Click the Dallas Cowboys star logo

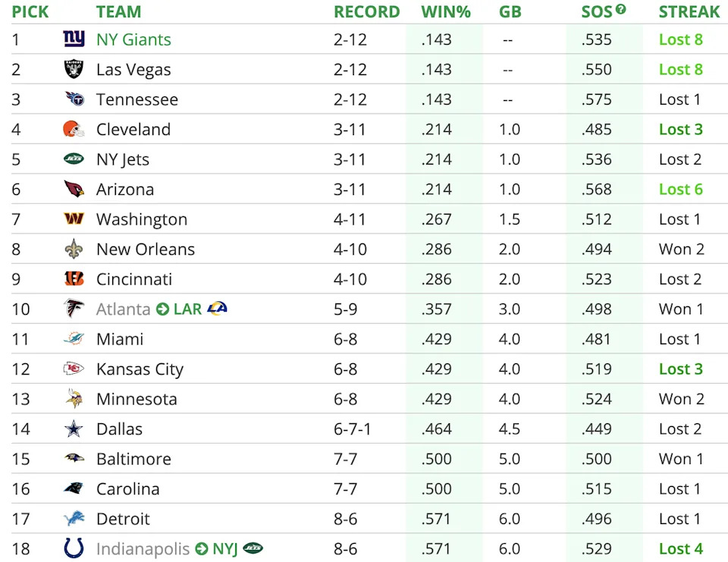pos(74,429)
